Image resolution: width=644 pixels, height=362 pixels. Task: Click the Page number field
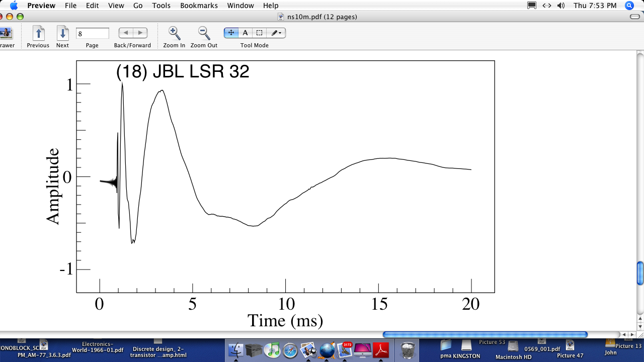93,34
